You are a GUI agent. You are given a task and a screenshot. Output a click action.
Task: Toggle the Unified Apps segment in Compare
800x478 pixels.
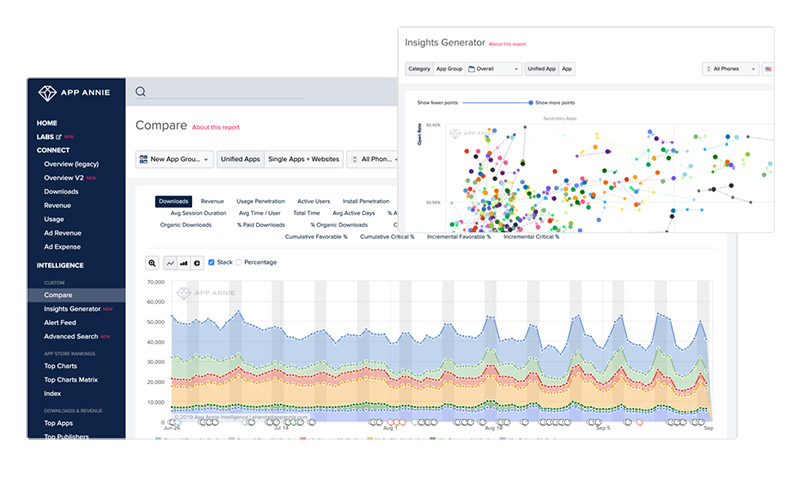click(x=239, y=159)
